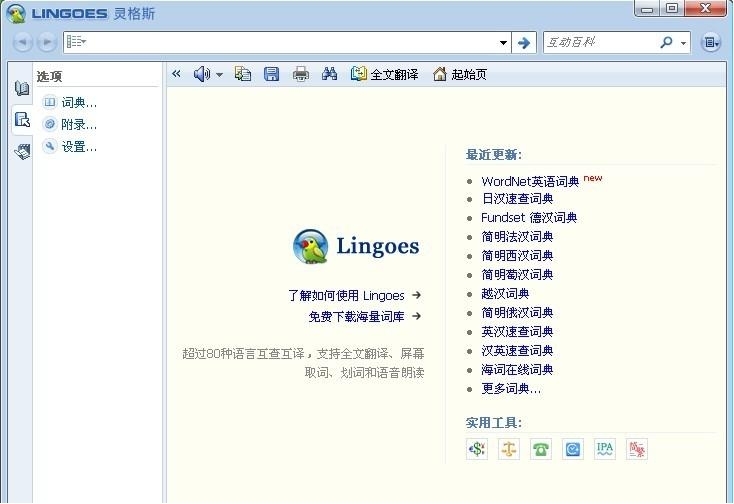Open the IPA phonetic symbols tool

coord(604,449)
